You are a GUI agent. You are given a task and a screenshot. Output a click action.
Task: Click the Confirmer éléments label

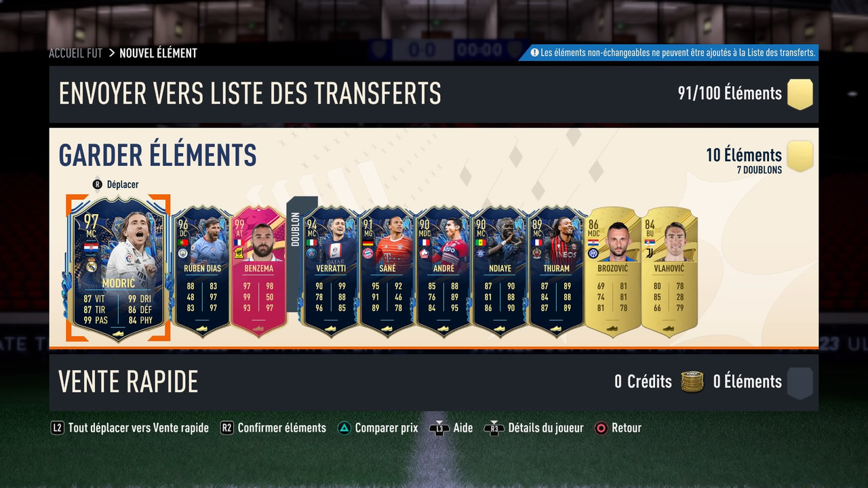(x=282, y=428)
